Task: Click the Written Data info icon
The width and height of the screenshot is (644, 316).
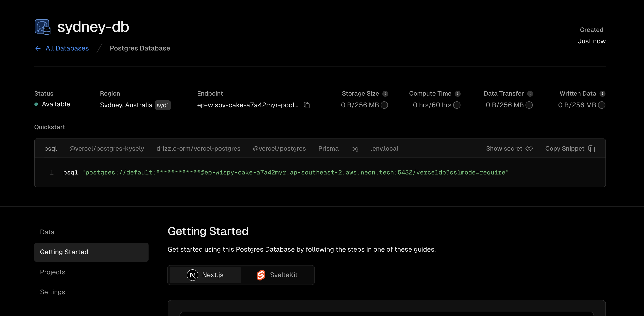Action: click(x=602, y=94)
